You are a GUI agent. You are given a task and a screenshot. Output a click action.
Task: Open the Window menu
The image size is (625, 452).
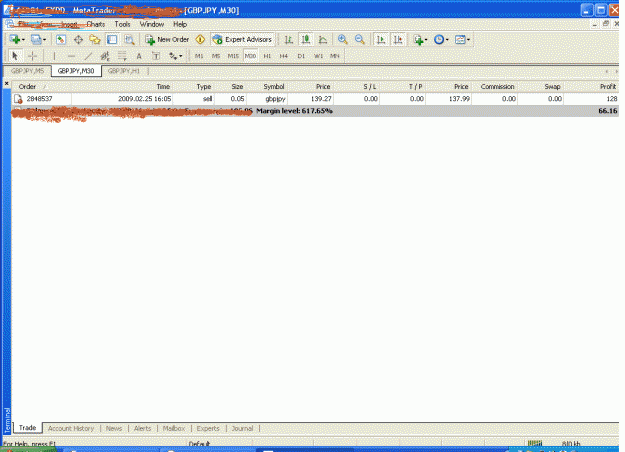tap(151, 24)
